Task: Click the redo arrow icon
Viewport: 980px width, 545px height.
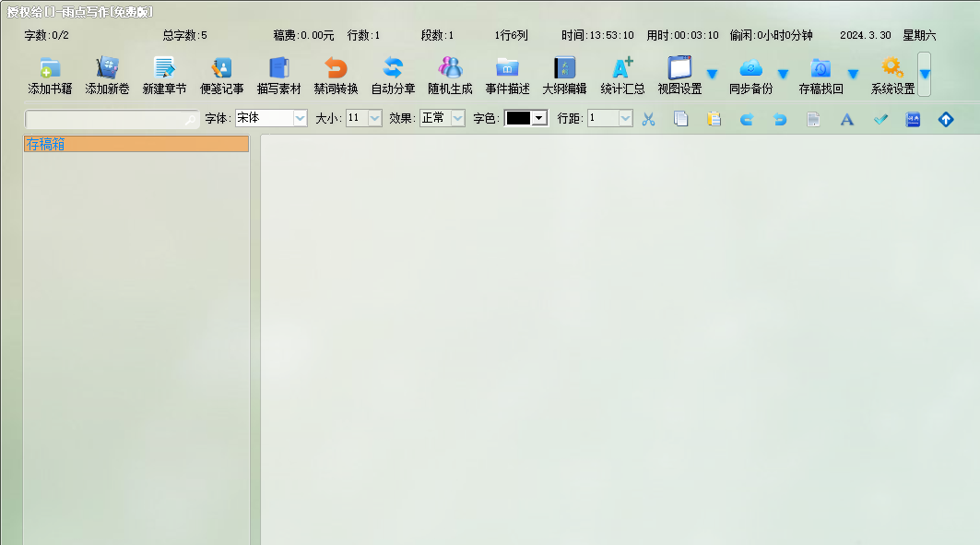Action: (747, 119)
